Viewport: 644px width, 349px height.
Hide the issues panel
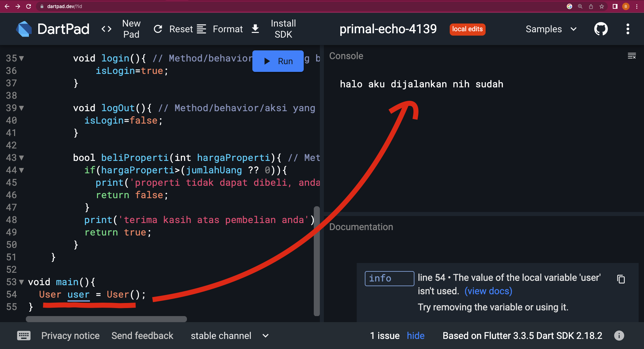pyautogui.click(x=415, y=336)
